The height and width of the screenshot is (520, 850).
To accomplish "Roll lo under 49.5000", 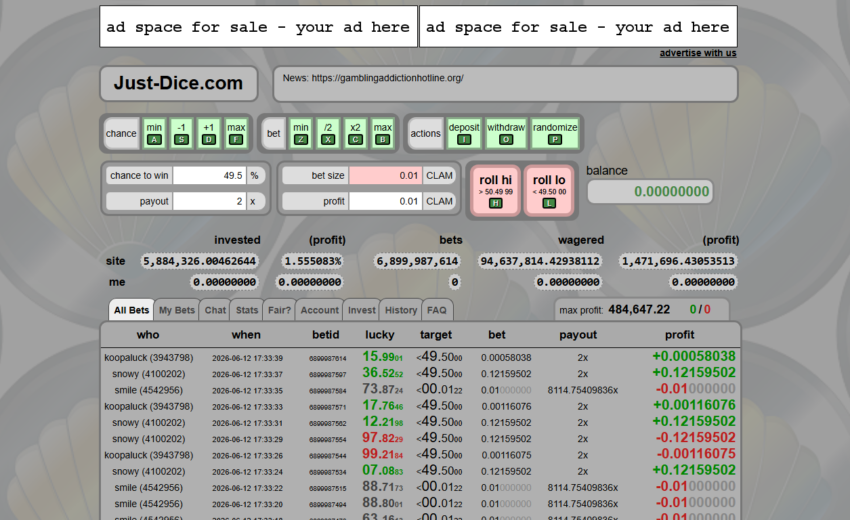I will (x=549, y=191).
